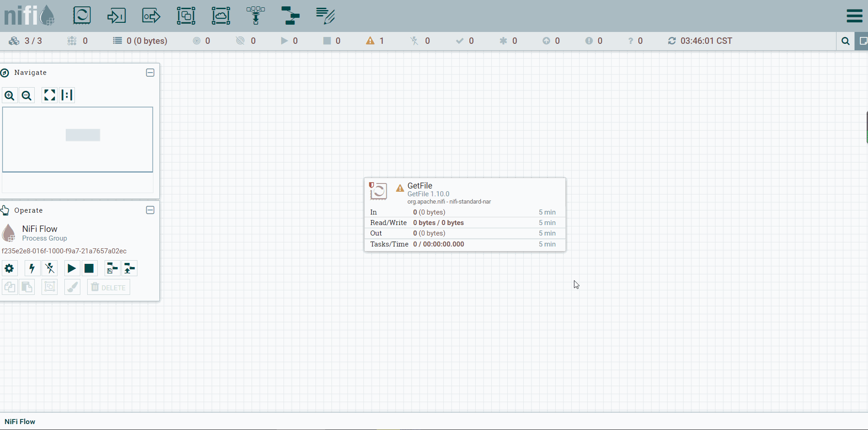Select the Funnel toolbar icon

click(256, 16)
